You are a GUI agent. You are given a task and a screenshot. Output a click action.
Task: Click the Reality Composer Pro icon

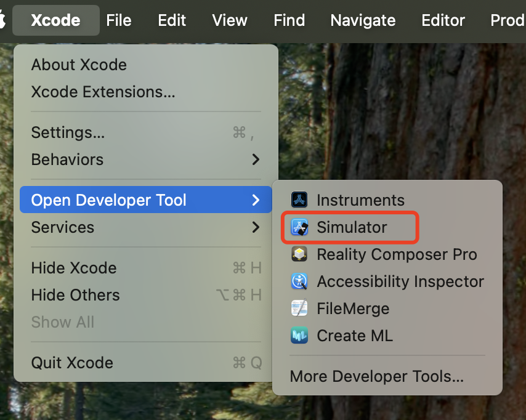pyautogui.click(x=299, y=254)
